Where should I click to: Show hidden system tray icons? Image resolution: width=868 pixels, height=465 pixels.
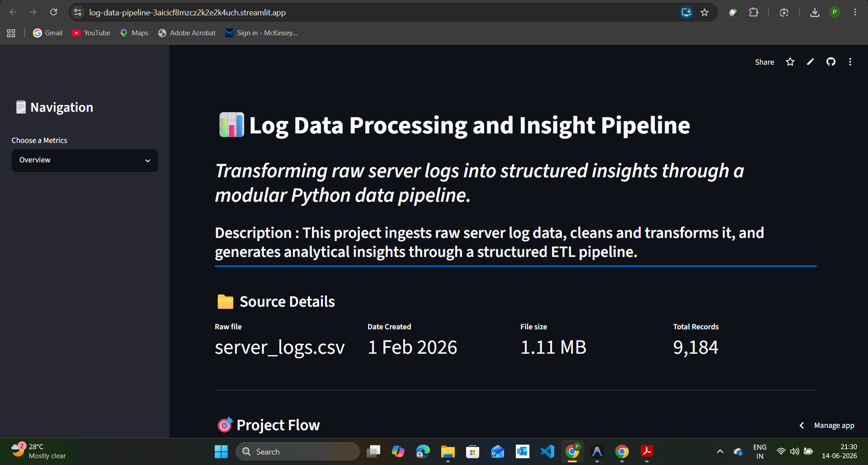click(720, 451)
